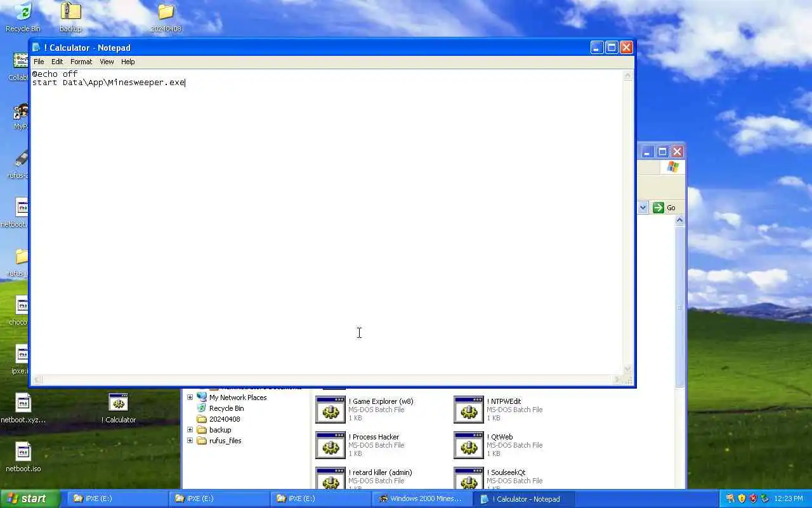812x508 pixels.
Task: Click the Notepad icon in the title bar
Action: tap(37, 48)
